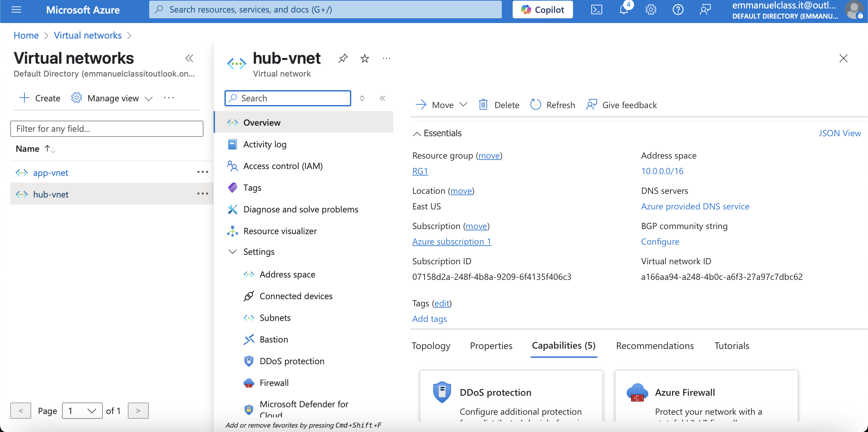Expand or collapse all menu groups
The width and height of the screenshot is (868, 432).
362,98
